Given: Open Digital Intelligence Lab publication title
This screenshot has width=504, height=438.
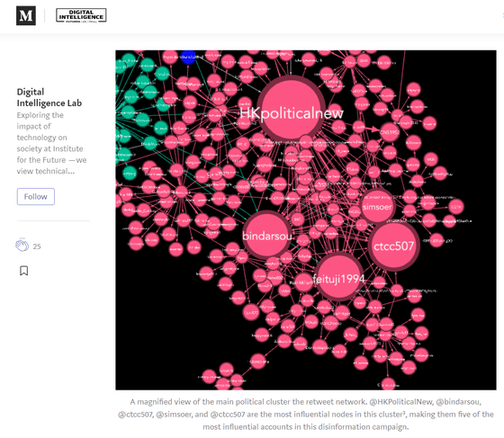Looking at the screenshot, I should (x=49, y=97).
